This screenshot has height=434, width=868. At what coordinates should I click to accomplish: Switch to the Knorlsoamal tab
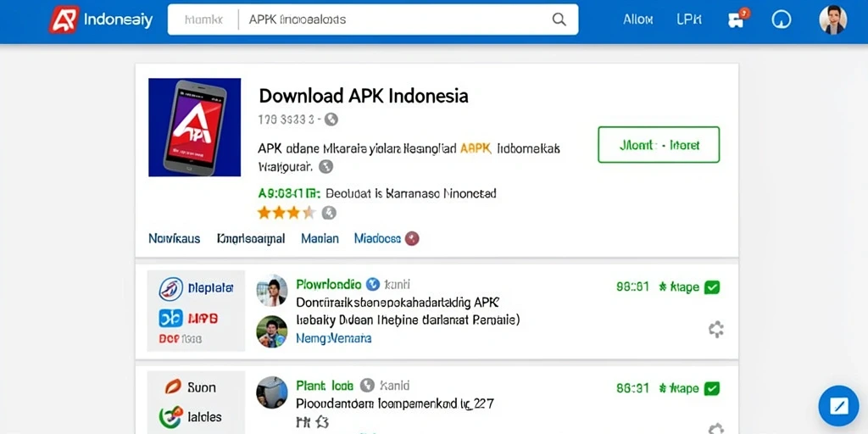(251, 238)
